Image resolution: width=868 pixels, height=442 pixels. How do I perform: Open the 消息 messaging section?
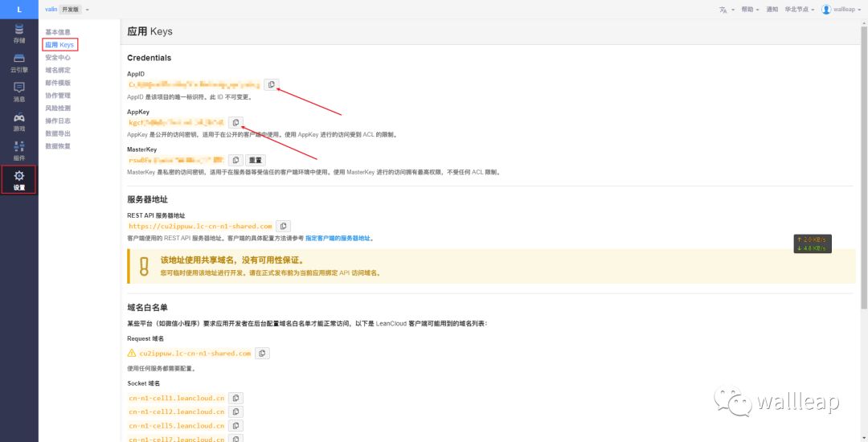click(19, 92)
